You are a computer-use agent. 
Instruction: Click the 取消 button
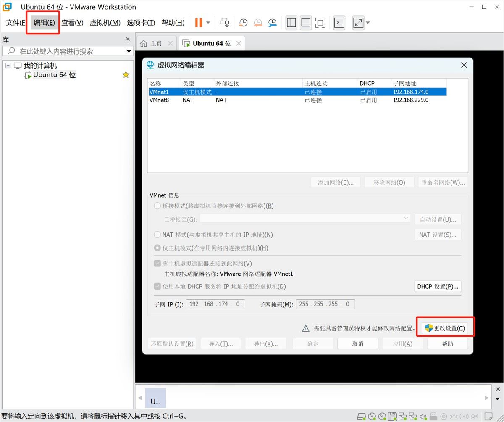coord(357,343)
